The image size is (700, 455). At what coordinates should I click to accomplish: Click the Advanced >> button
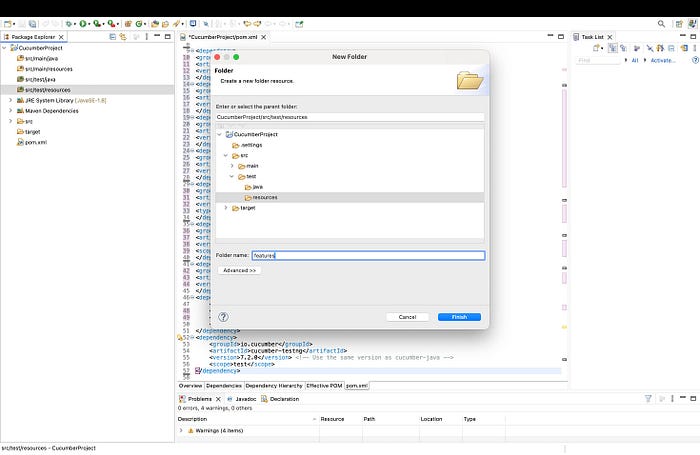pyautogui.click(x=239, y=271)
